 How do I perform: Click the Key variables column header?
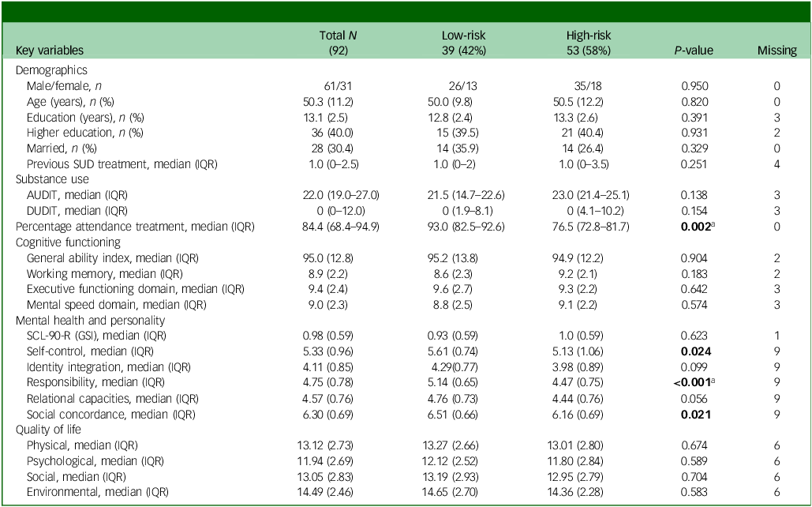(x=49, y=51)
